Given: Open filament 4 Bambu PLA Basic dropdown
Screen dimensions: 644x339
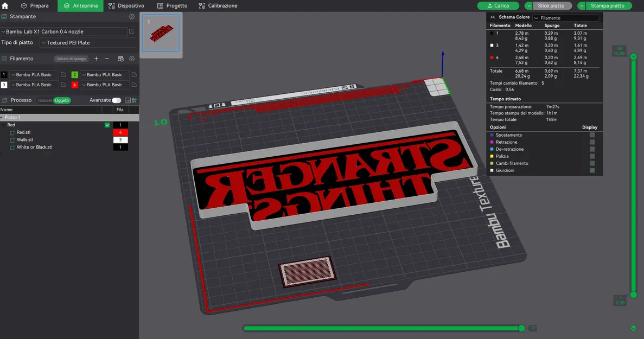Looking at the screenshot, I should click(x=105, y=85).
